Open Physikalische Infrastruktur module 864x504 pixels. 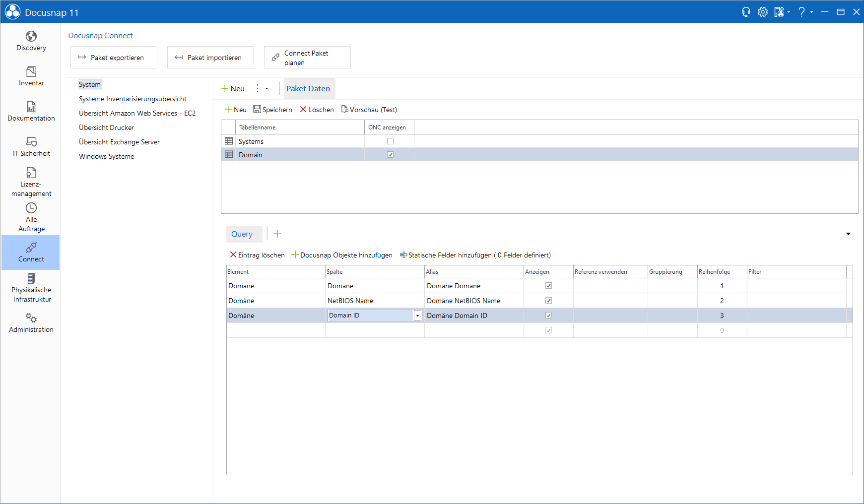pos(31,288)
